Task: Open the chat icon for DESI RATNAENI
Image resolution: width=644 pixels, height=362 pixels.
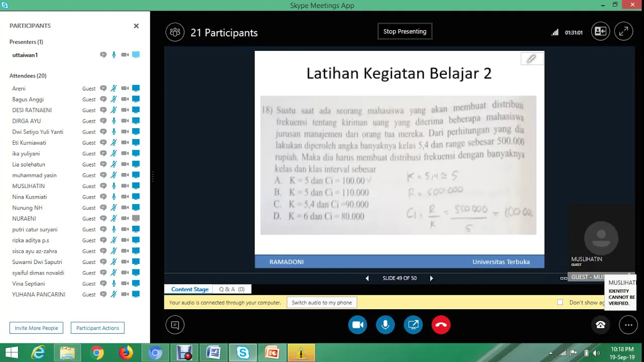Action: [x=103, y=110]
